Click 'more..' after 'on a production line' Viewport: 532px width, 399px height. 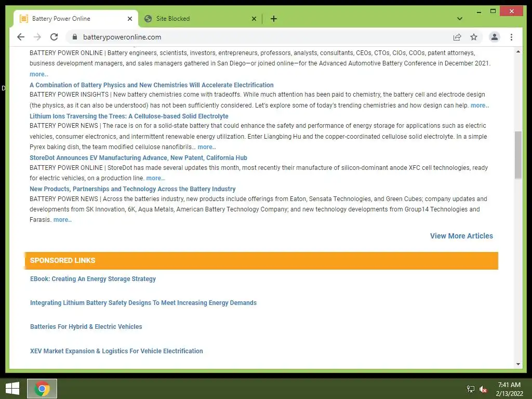coord(155,178)
